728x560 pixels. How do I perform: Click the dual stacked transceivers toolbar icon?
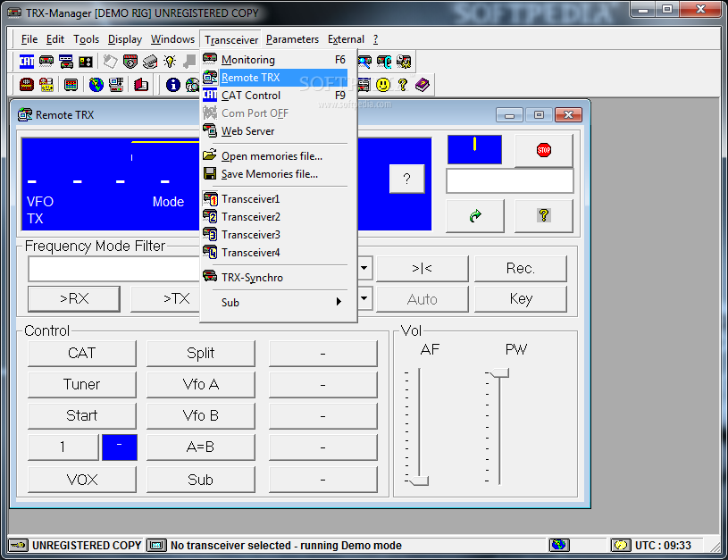(x=66, y=62)
